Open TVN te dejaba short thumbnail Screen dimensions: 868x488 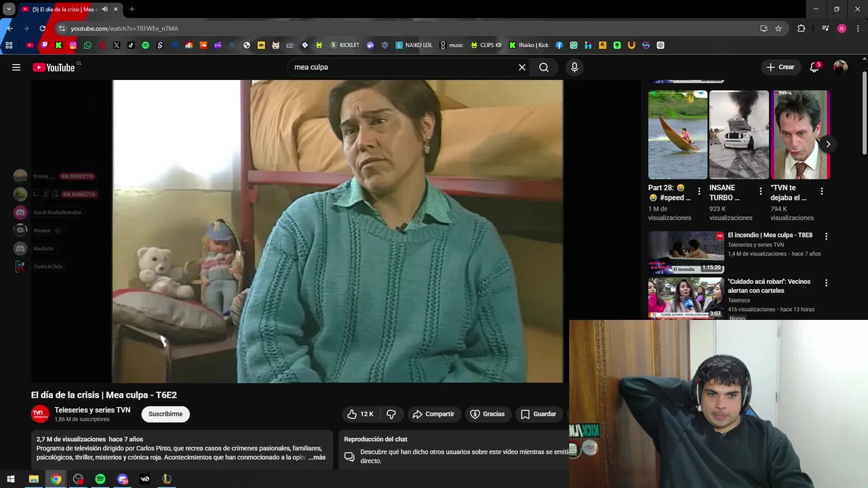click(x=801, y=134)
